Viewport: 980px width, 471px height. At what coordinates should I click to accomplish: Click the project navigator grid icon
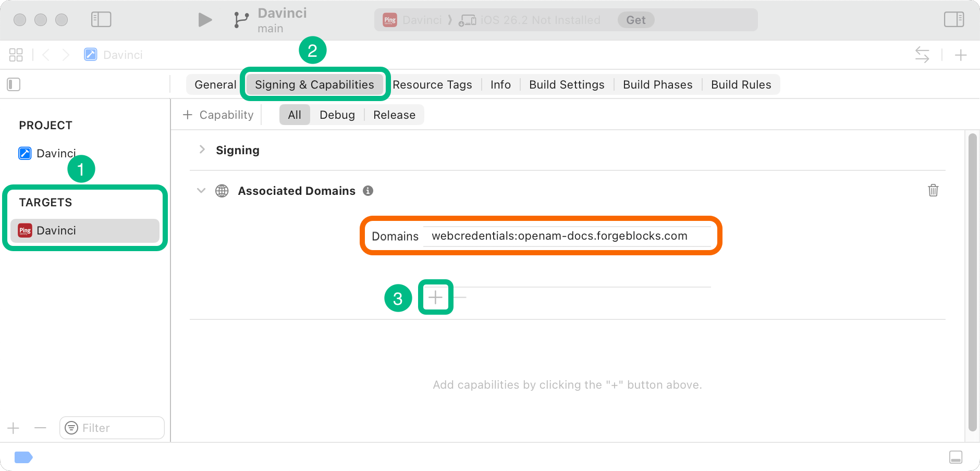coord(16,54)
